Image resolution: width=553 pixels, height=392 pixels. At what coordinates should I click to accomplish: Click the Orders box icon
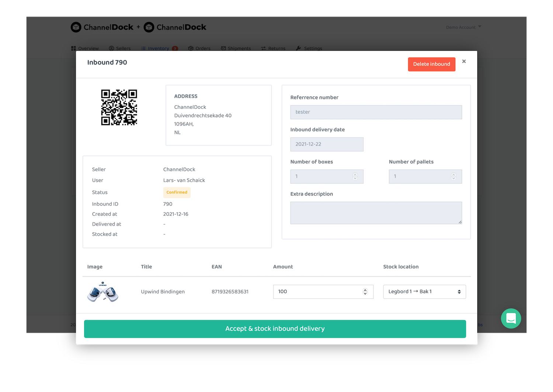coord(191,48)
